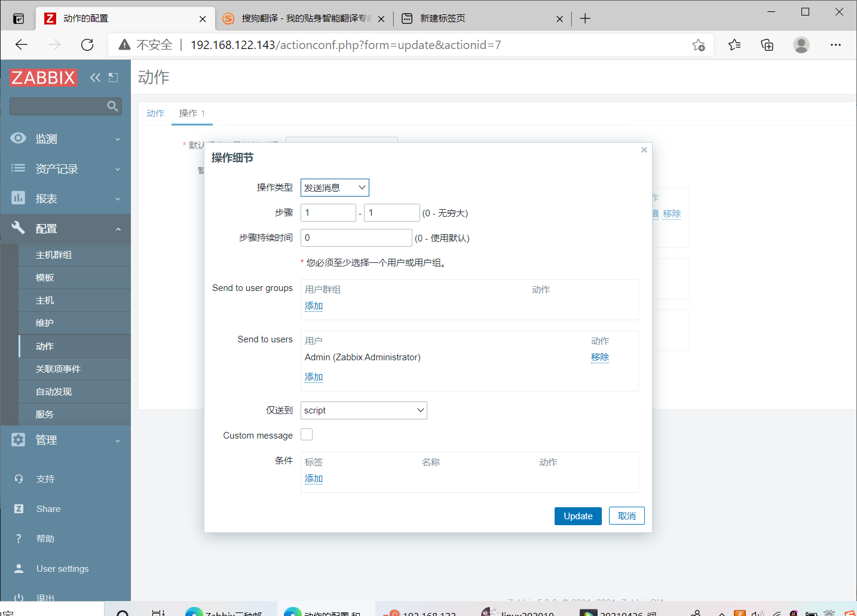857x616 pixels.
Task: Click the gear icon for 管理
Action: click(19, 440)
